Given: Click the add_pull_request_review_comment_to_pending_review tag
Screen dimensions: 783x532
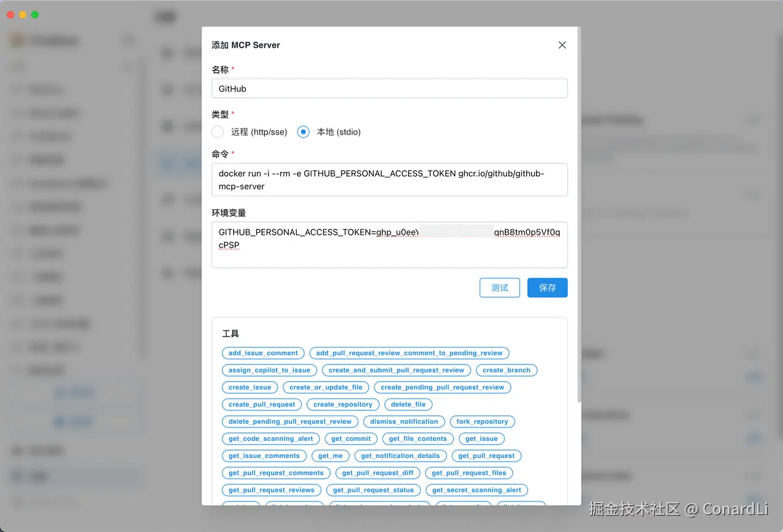Looking at the screenshot, I should point(409,353).
